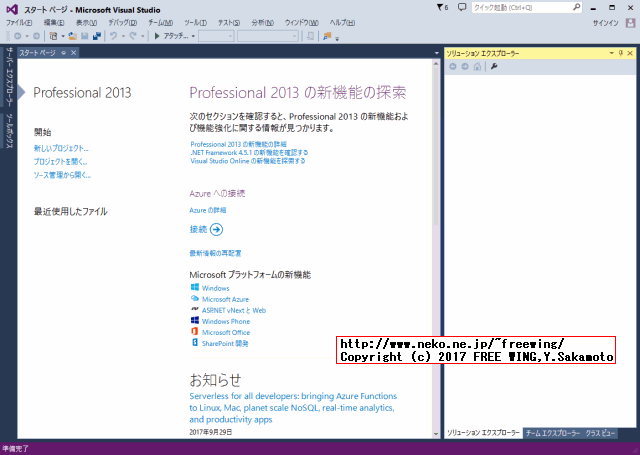Open the Solution Explorer window position dropdown
The height and width of the screenshot is (455, 640).
[611, 53]
